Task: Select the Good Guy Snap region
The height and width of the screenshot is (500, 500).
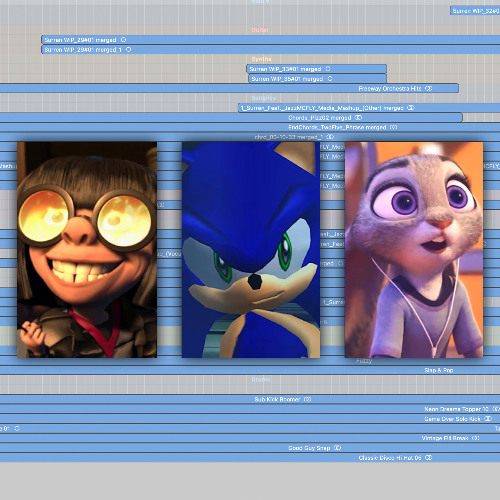Action: [x=250, y=448]
